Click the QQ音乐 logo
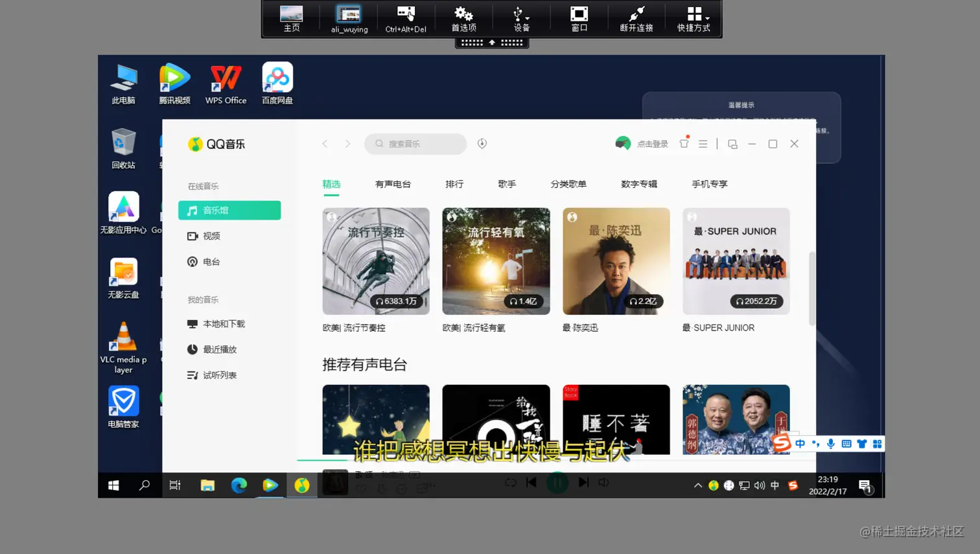The width and height of the screenshot is (980, 554). click(216, 144)
